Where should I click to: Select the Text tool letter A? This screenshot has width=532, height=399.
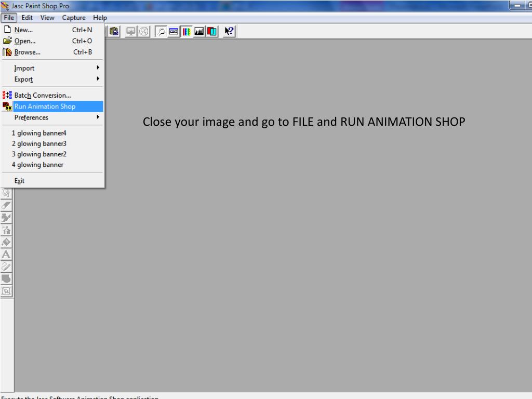pos(6,254)
